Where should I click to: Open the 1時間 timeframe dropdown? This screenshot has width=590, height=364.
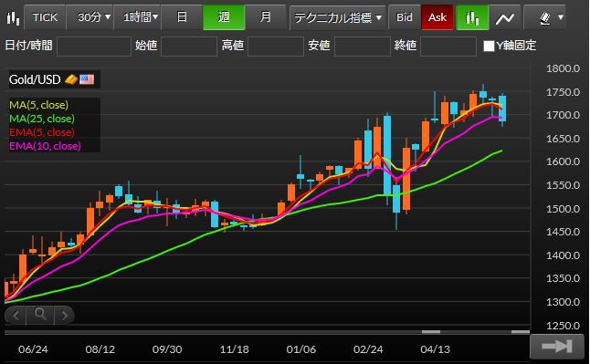137,17
